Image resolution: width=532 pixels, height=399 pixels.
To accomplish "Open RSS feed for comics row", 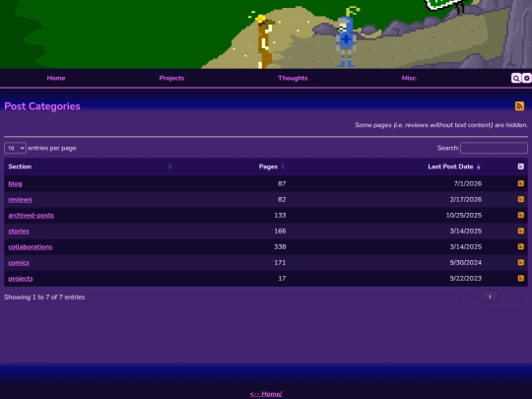I will (521, 262).
